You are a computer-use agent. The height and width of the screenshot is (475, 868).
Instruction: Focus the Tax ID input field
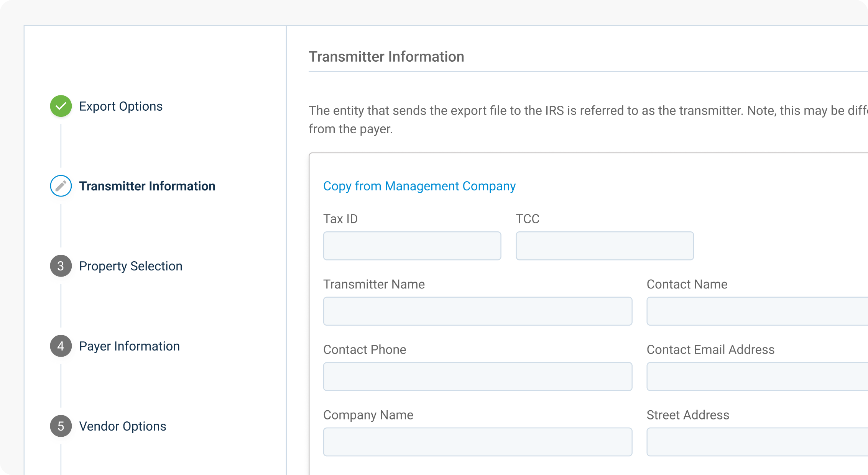click(412, 246)
